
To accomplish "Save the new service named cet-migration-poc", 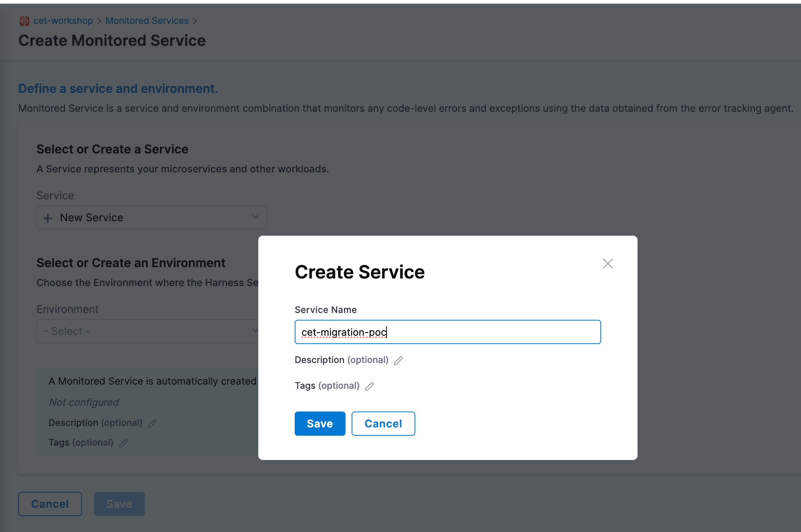I will point(320,423).
